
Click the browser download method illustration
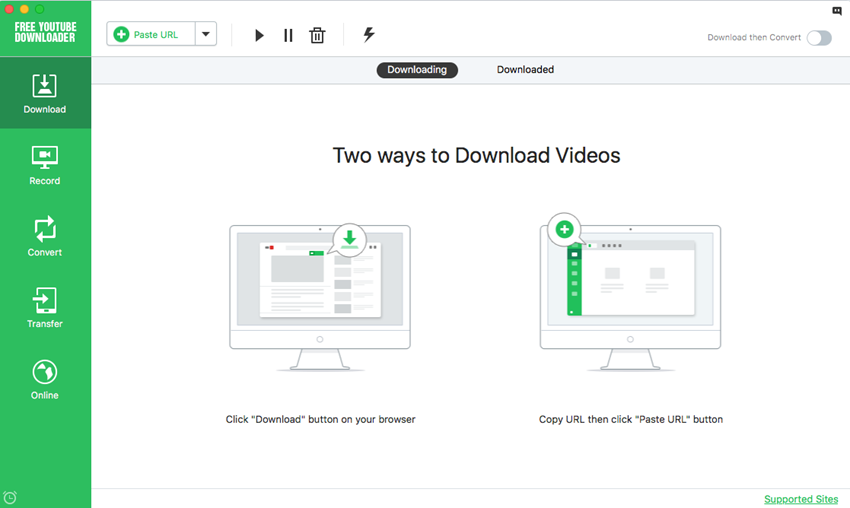click(x=320, y=297)
